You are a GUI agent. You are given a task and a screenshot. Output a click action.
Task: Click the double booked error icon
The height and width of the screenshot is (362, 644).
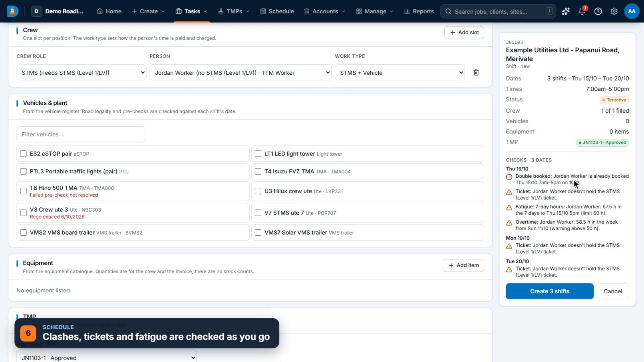509,177
